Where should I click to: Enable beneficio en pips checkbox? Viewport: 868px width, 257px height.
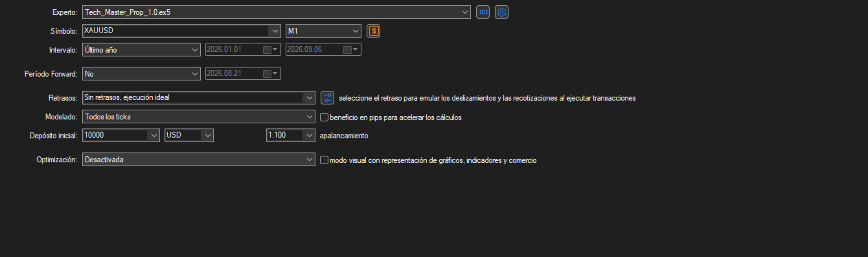325,117
